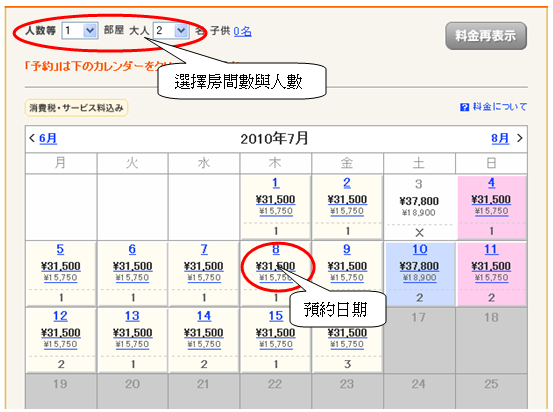This screenshot has width=553, height=412.
Task: Select July 2 date link
Action: tap(347, 183)
